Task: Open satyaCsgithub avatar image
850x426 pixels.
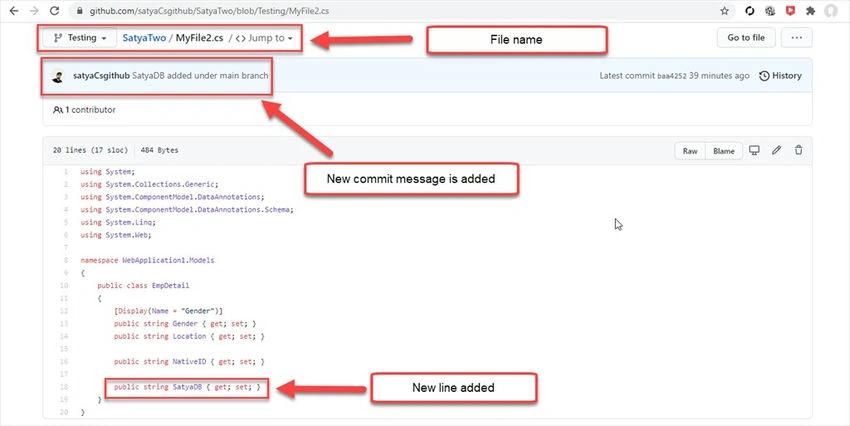Action: point(58,76)
